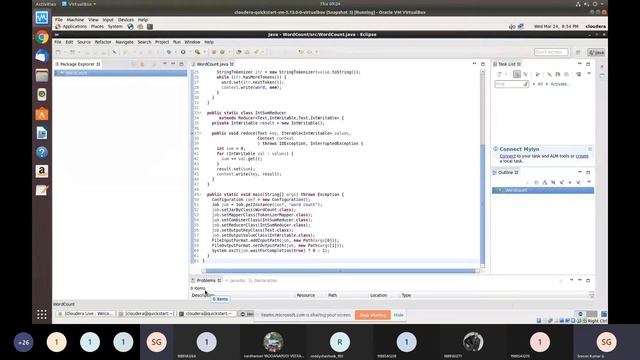640x360 pixels.
Task: Open the Window menu in Eclipse
Action: pos(192,42)
